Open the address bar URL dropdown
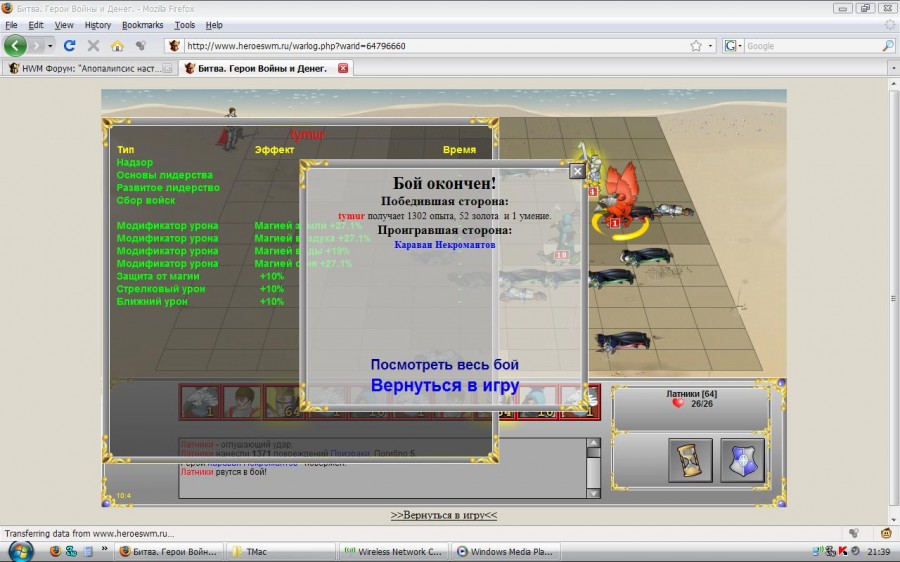This screenshot has height=562, width=900. tap(711, 46)
